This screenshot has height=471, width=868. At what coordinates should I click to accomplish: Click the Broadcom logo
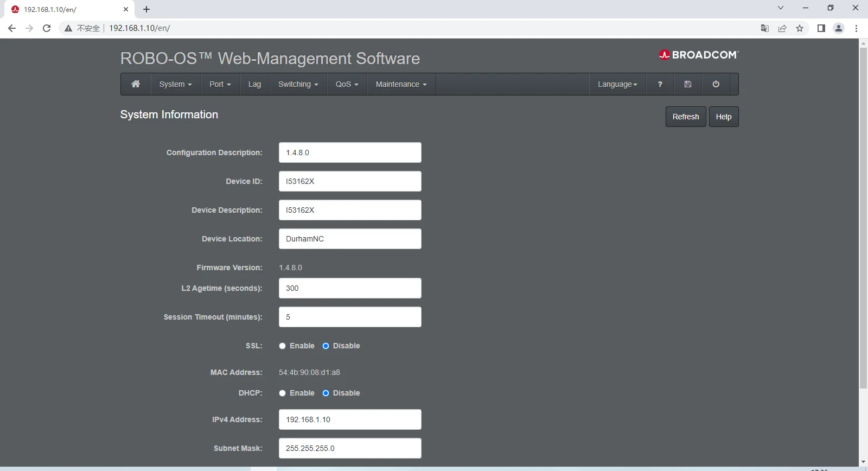click(699, 55)
